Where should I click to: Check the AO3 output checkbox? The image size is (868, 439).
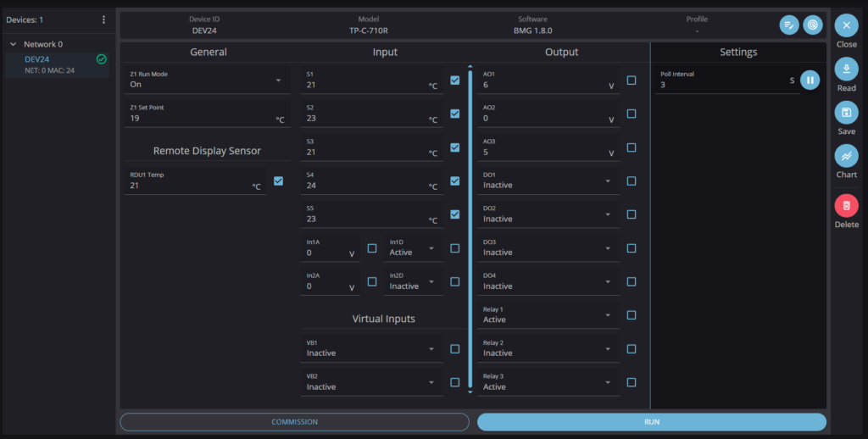631,147
